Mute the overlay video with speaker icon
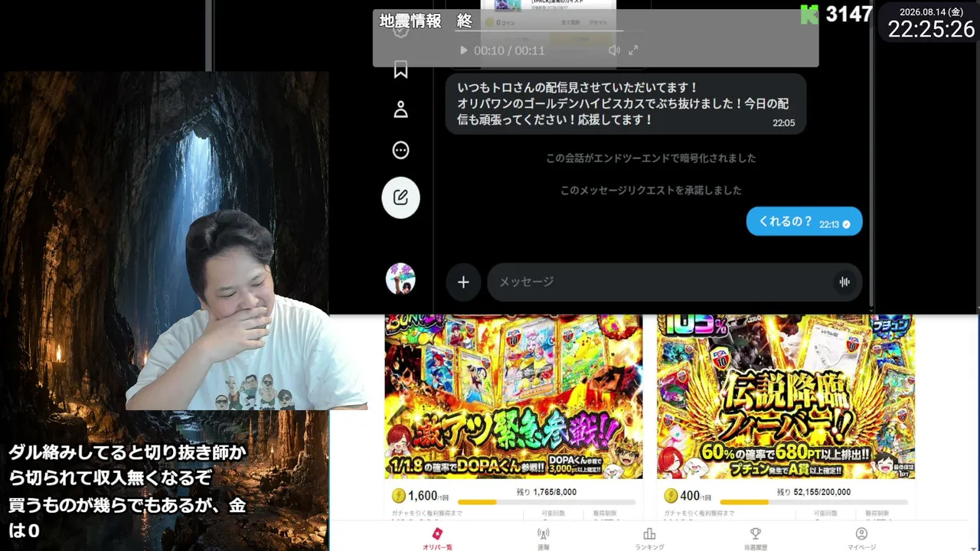This screenshot has height=551, width=980. coord(614,51)
